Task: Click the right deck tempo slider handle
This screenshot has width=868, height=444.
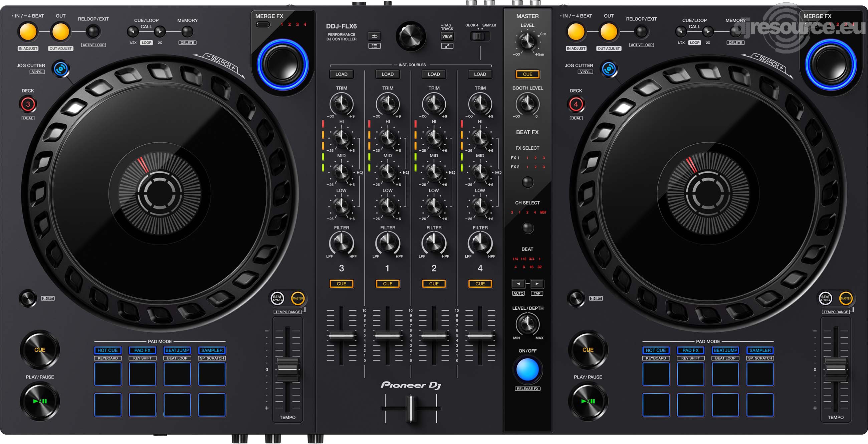Action: tap(836, 369)
